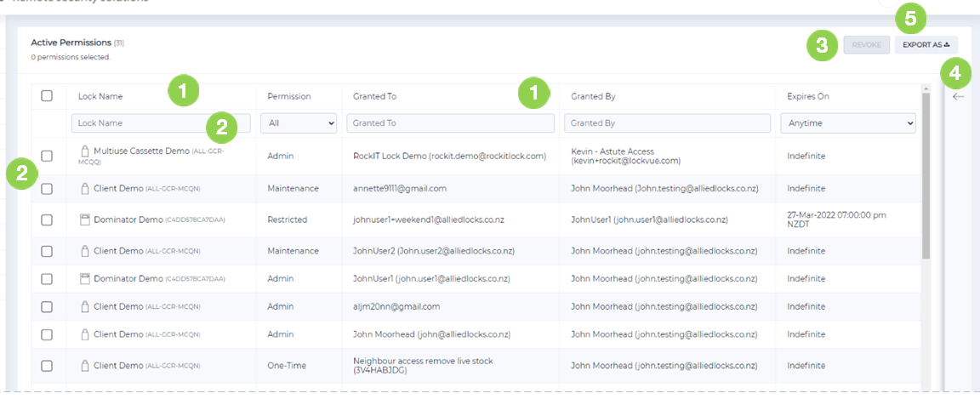980x399 pixels.
Task: Focus the Lock Name filter input
Action: [162, 123]
